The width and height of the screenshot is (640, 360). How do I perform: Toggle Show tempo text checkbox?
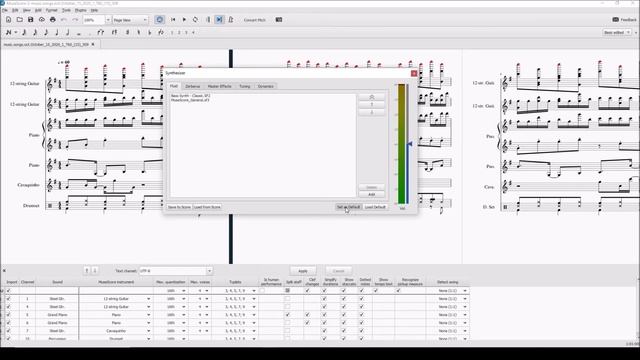(x=376, y=291)
